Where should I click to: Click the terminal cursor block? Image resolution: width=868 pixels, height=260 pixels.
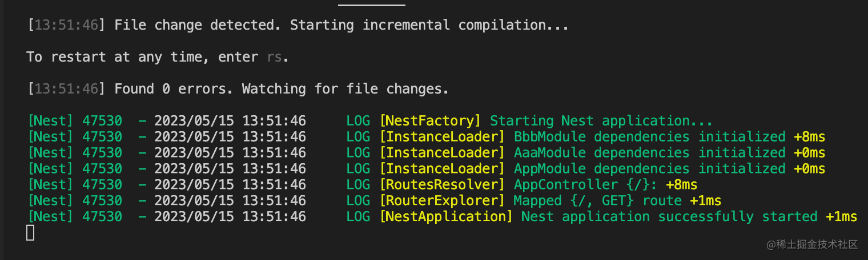(30, 233)
